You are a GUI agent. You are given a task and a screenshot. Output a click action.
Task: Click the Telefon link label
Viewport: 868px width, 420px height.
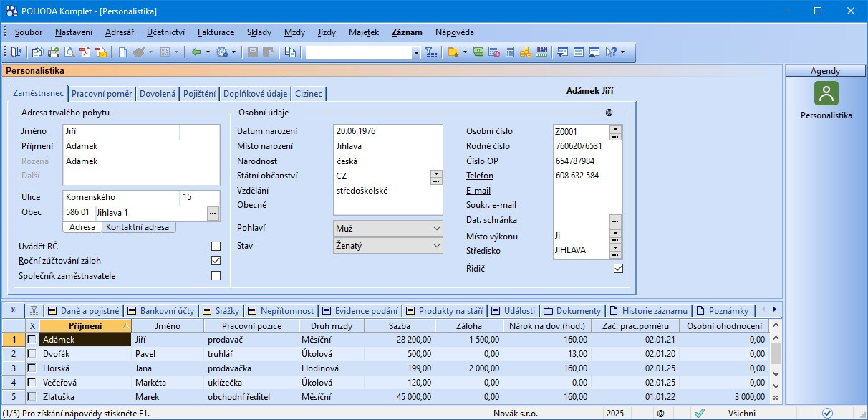[x=479, y=176]
